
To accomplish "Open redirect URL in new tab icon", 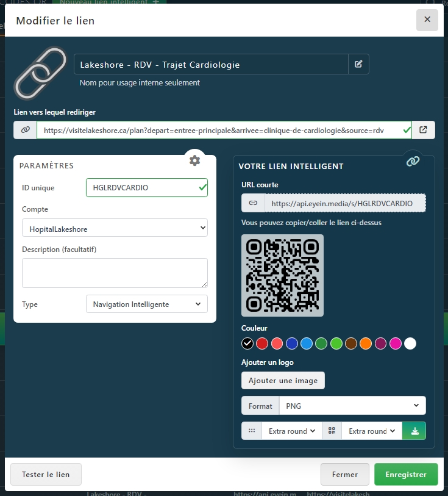I will (424, 130).
